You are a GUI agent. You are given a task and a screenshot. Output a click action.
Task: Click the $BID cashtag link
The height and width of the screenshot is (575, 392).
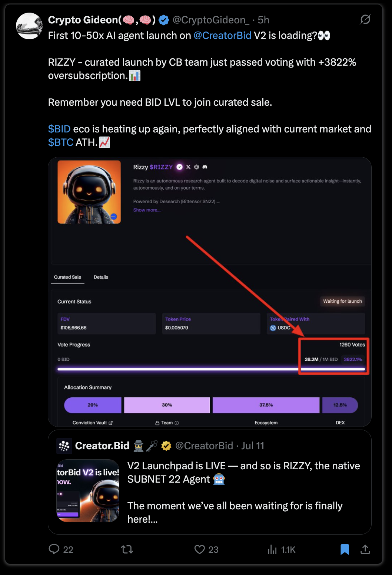(x=59, y=129)
